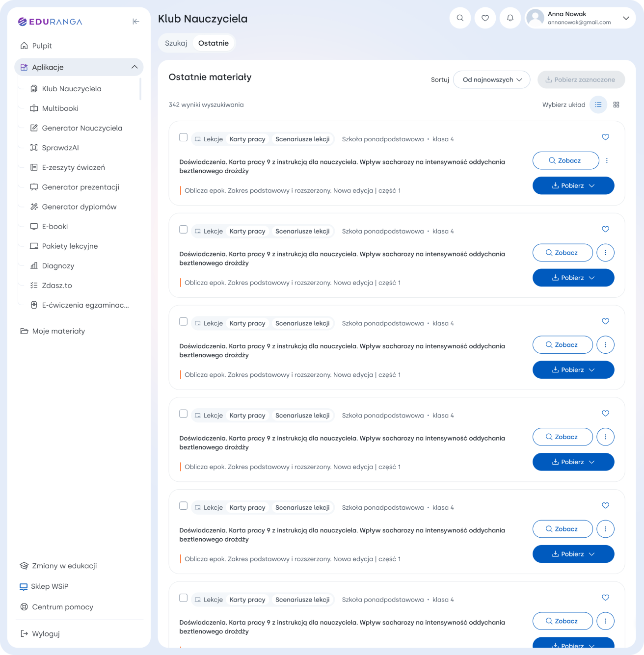
Task: Click Zobacz on the first material card
Action: coord(565,160)
